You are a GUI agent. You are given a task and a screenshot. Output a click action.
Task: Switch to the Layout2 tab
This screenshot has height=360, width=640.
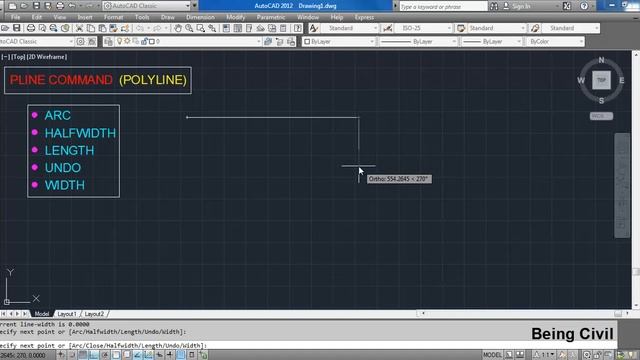(94, 314)
